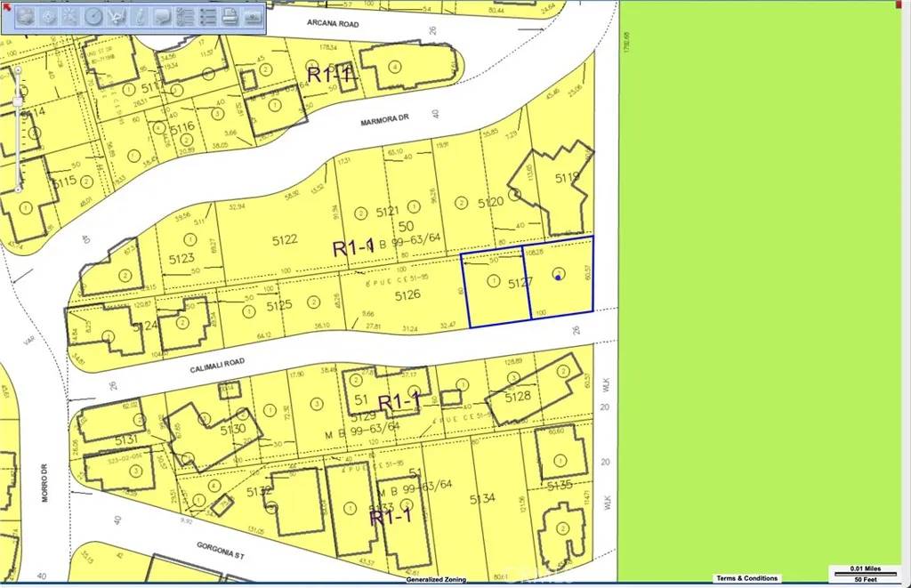
Task: Click the zoom slider handle
Action: pyautogui.click(x=18, y=102)
